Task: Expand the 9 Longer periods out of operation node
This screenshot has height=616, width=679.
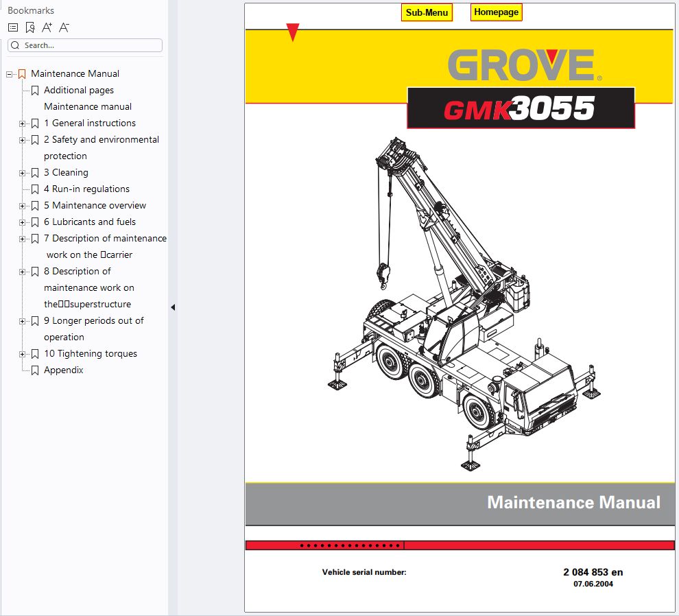Action: coord(22,322)
